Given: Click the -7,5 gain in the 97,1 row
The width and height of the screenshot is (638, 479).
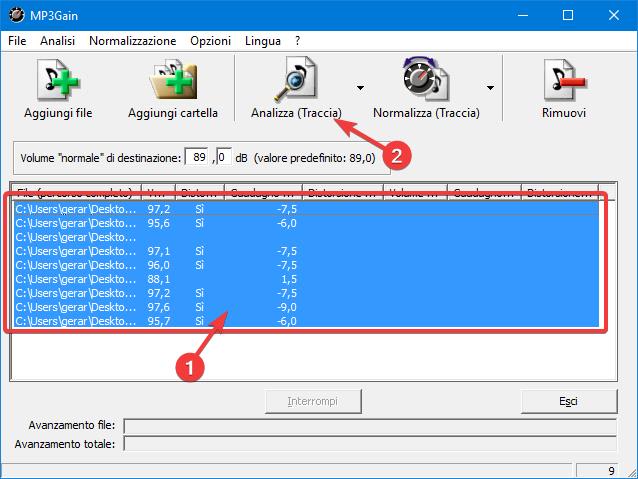Looking at the screenshot, I should [x=287, y=251].
